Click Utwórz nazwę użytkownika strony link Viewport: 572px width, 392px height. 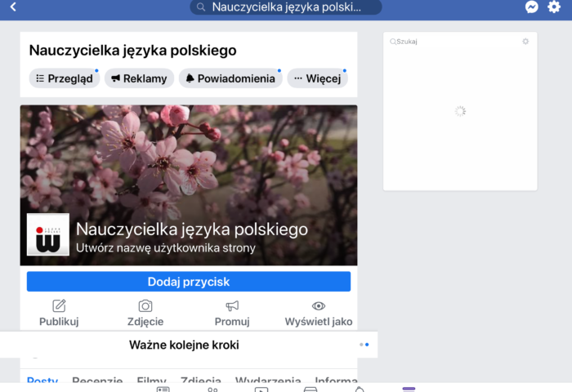(x=165, y=247)
